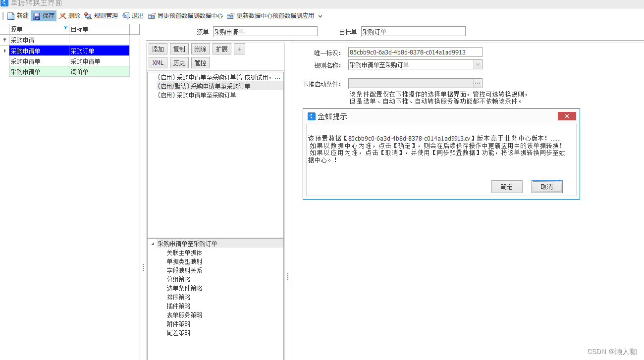Collapse the 采购申请单至采购订单 tree node
Screen dimensions: 644x360
pos(152,244)
